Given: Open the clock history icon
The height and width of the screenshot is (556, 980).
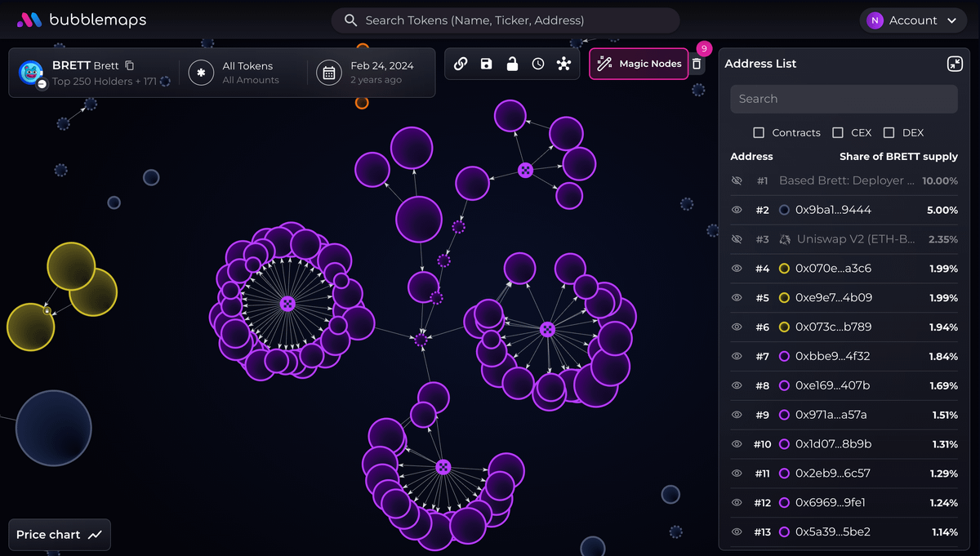Looking at the screenshot, I should (538, 64).
